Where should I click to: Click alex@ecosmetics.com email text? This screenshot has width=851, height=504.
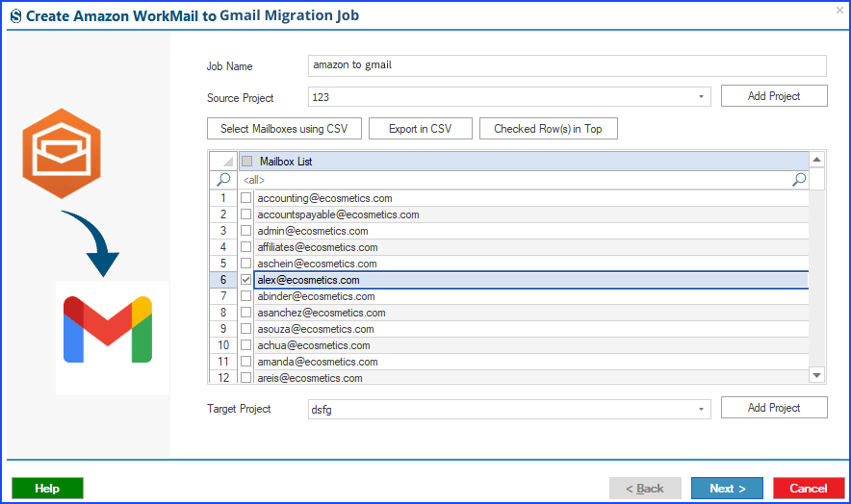coord(308,280)
